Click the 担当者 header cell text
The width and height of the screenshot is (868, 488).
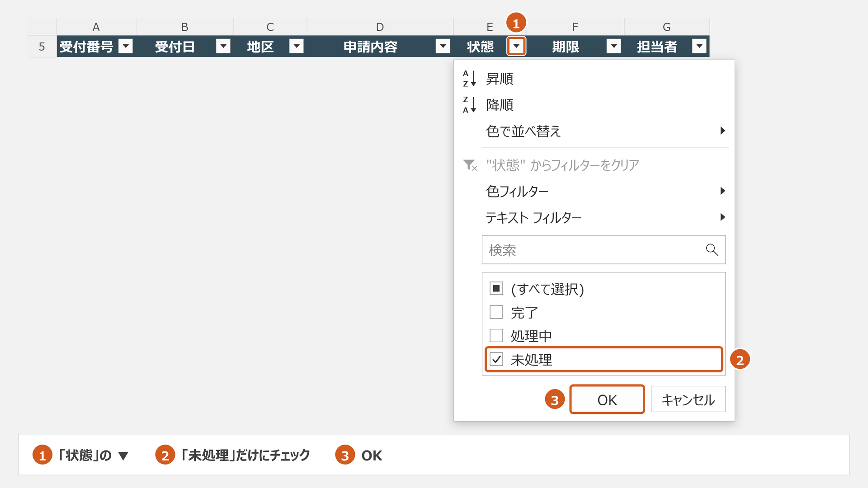pyautogui.click(x=657, y=47)
